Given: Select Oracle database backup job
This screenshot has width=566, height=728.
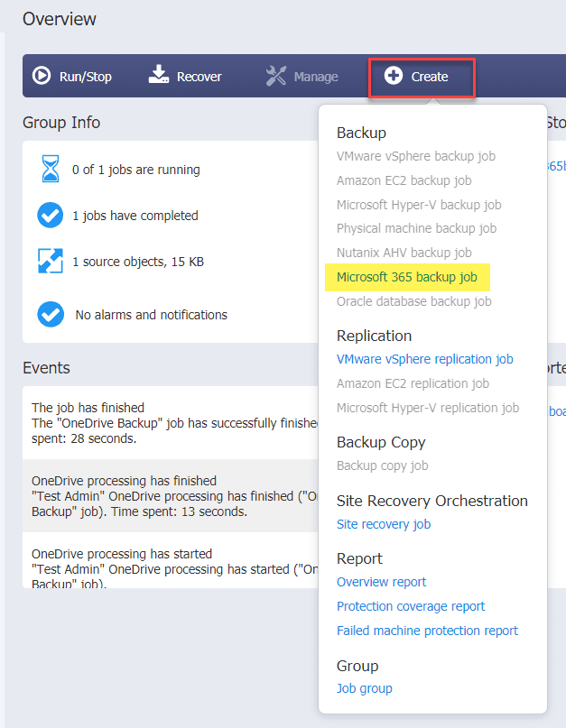Looking at the screenshot, I should pos(413,301).
